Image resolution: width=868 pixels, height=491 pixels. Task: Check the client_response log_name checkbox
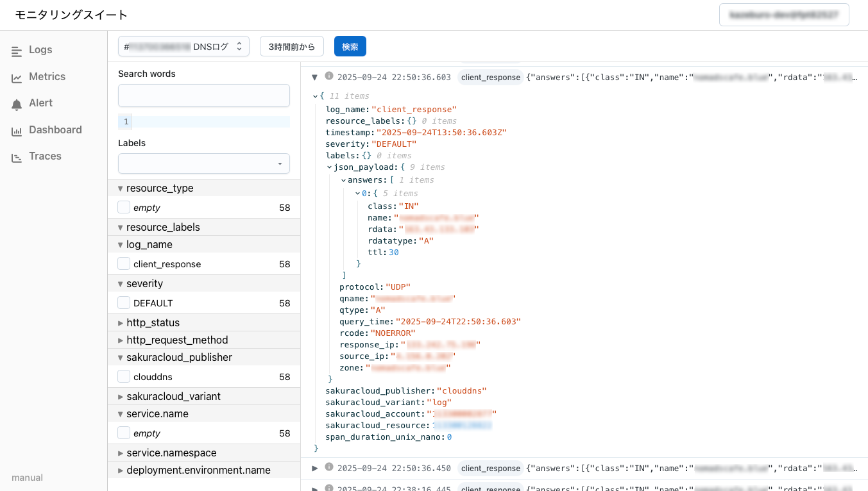[x=124, y=263]
